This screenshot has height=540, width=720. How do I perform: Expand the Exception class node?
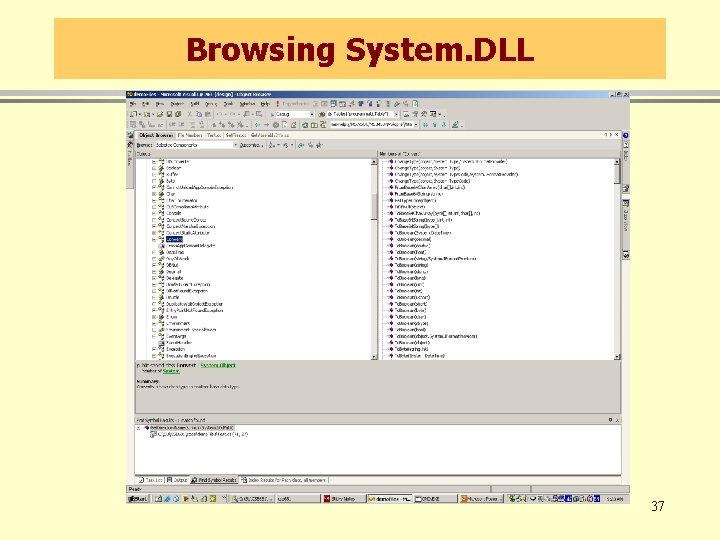[154, 349]
